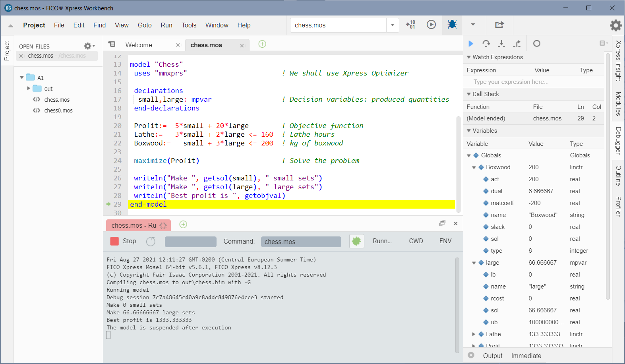Click the compile (10/01) toolbar icon
Image resolution: width=625 pixels, height=364 pixels.
point(410,25)
